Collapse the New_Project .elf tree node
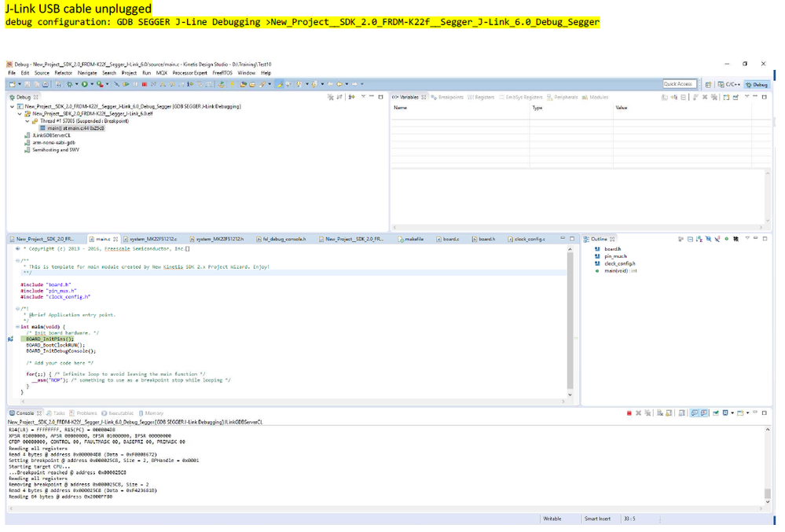This screenshot has height=532, width=785. 20,114
